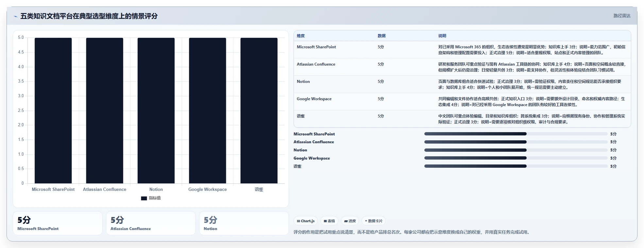Click the description starting 页面与数据库组合适合快速试验

pyautogui.click(x=530, y=85)
